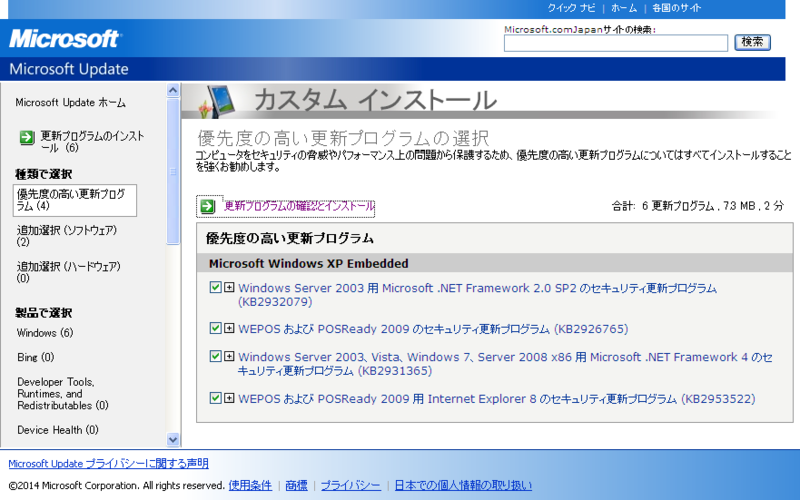Uncheck the KB2932079 update checkbox

[x=215, y=287]
